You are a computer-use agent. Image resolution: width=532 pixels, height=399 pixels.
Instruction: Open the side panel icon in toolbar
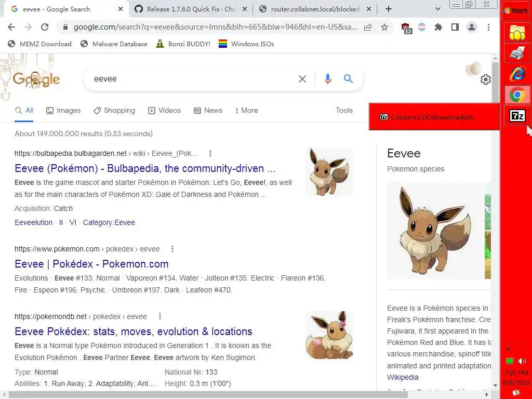455,27
